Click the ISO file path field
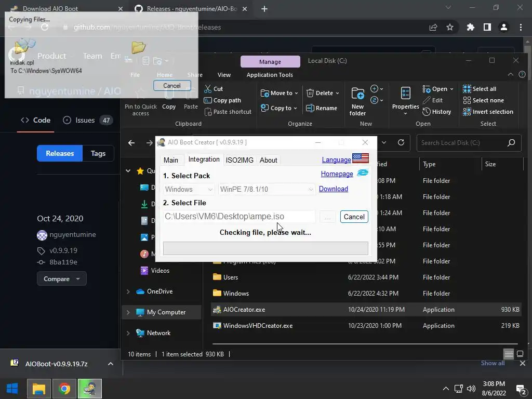This screenshot has height=399, width=532. [x=239, y=217]
